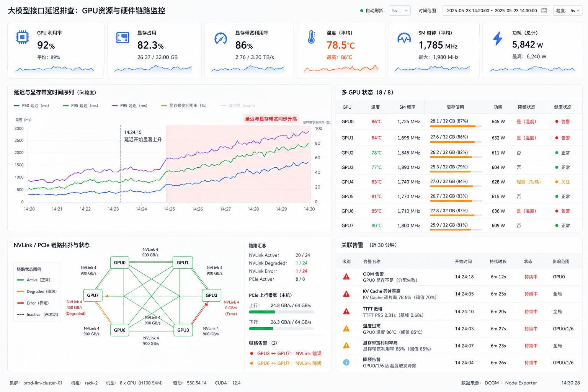The image size is (588, 392).
Task: Open GPU6 ↔ GPU7 NVLink 降级 alert
Action: (x=286, y=363)
